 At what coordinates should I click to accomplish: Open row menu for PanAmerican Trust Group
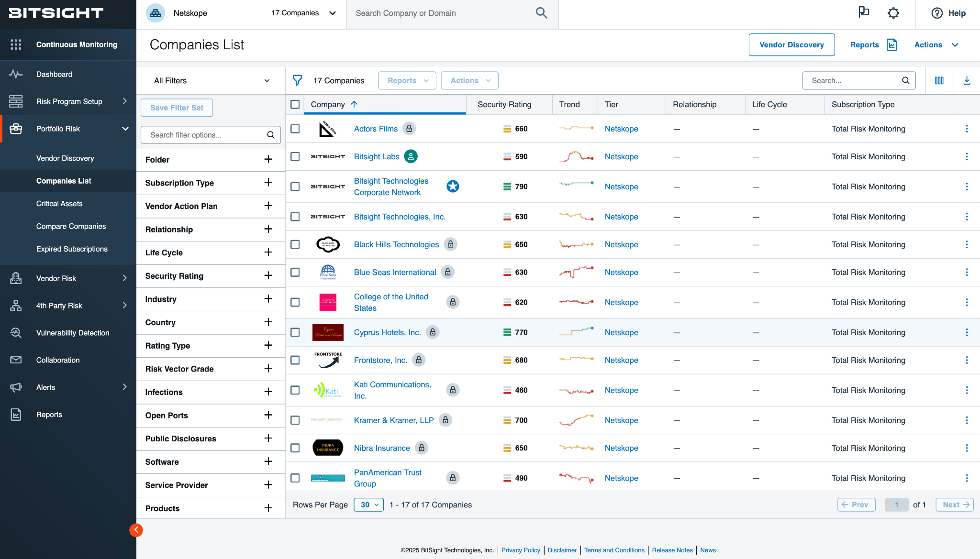tap(967, 478)
